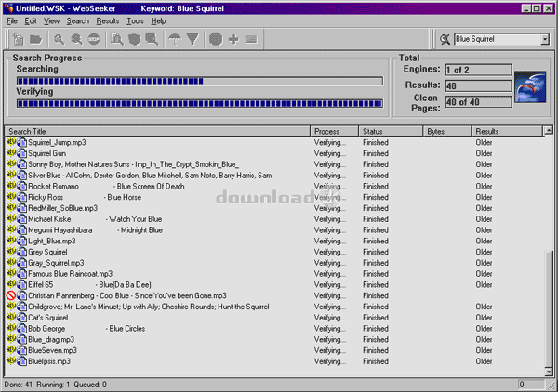Open the Search menu
Viewport: 558px width, 392px height.
tap(77, 21)
